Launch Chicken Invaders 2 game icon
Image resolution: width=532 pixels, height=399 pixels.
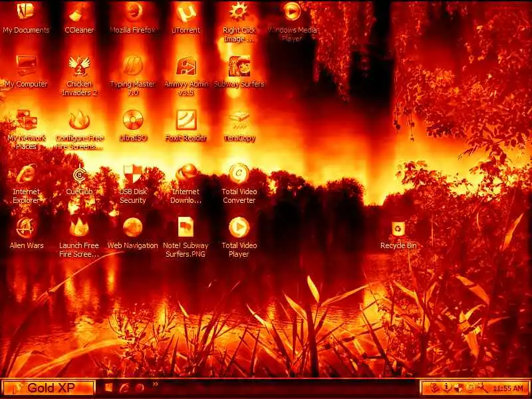(x=79, y=76)
